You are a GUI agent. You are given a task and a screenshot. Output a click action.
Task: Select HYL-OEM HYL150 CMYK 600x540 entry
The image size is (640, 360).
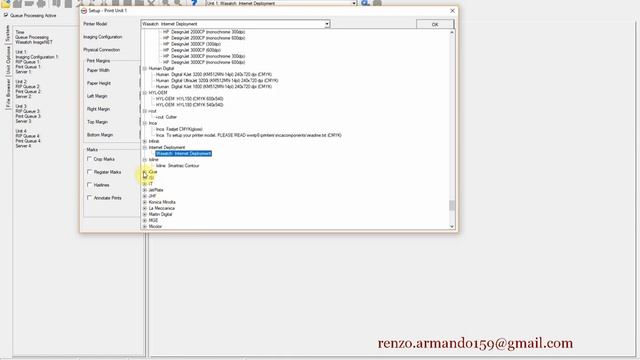point(189,99)
